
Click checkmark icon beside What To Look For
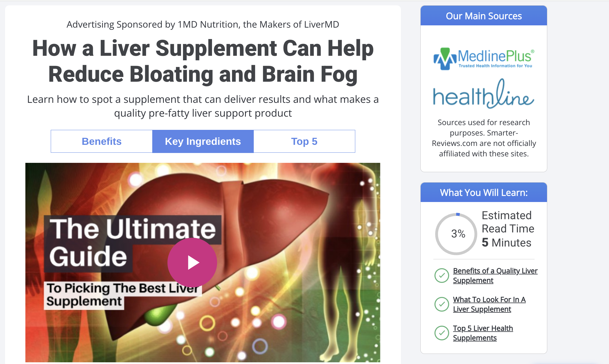coord(442,304)
